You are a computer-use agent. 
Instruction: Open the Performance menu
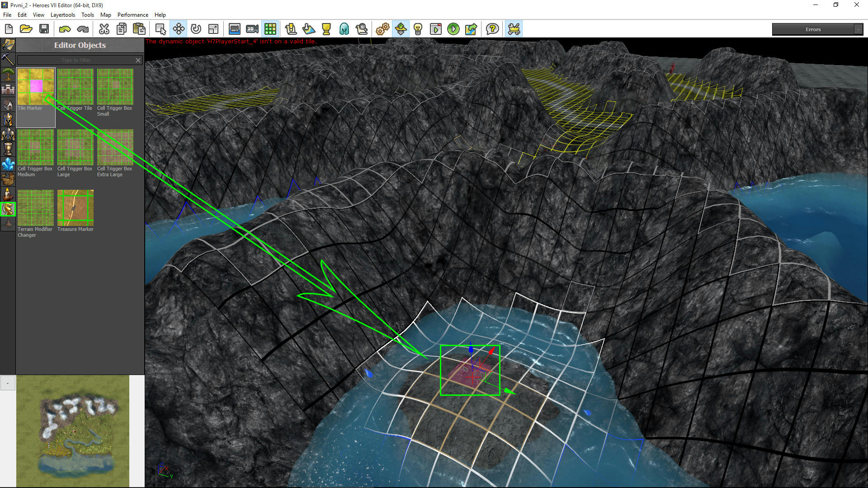(133, 15)
